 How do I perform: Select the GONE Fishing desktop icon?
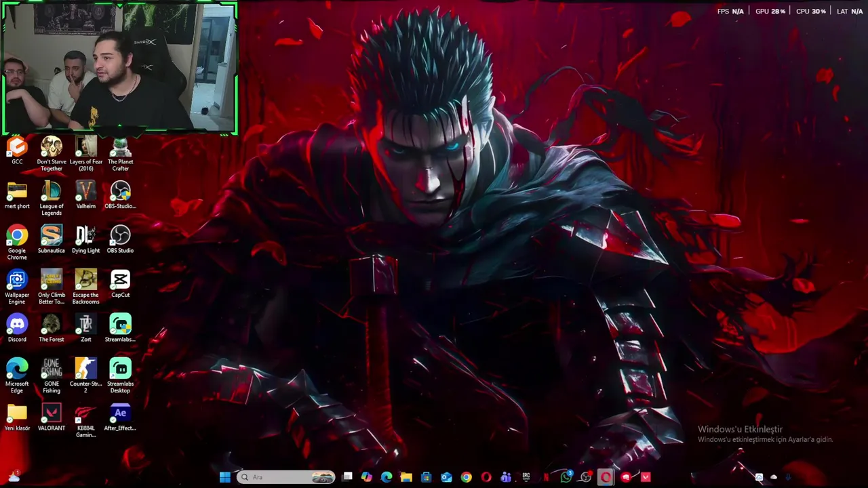[52, 376]
